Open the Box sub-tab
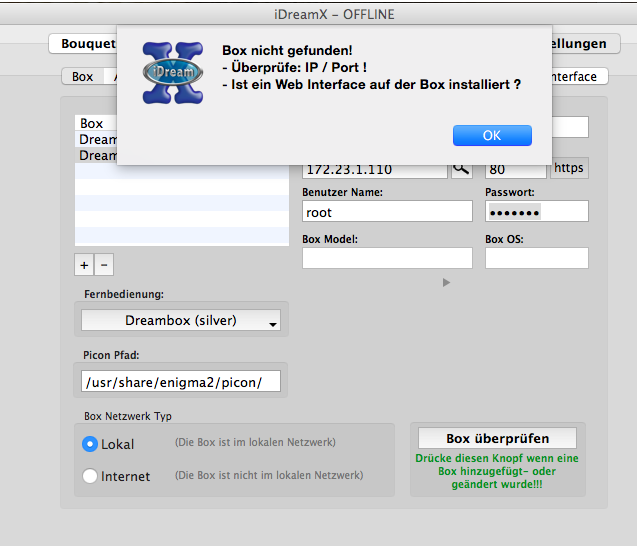 coord(82,77)
